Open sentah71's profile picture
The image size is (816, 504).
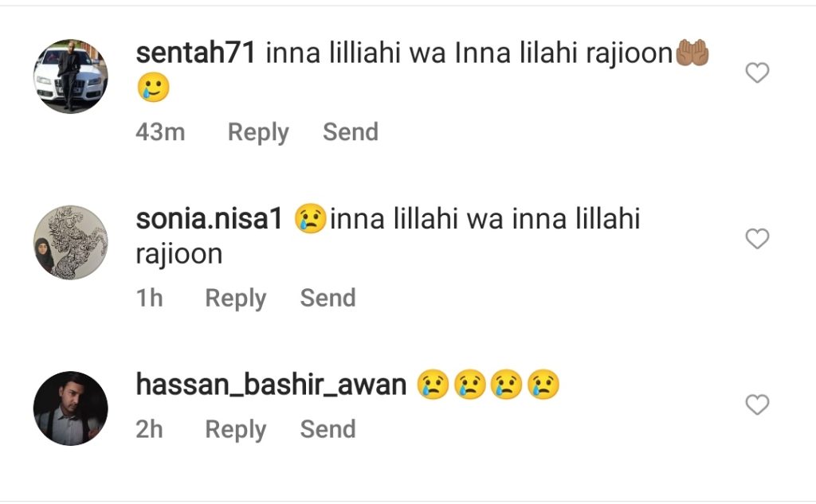pos(71,76)
